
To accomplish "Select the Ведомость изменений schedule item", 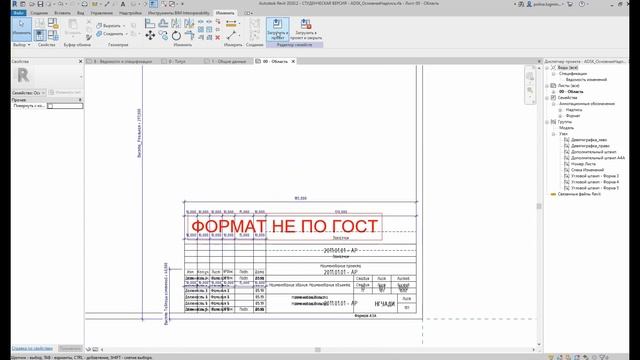I will [586, 80].
